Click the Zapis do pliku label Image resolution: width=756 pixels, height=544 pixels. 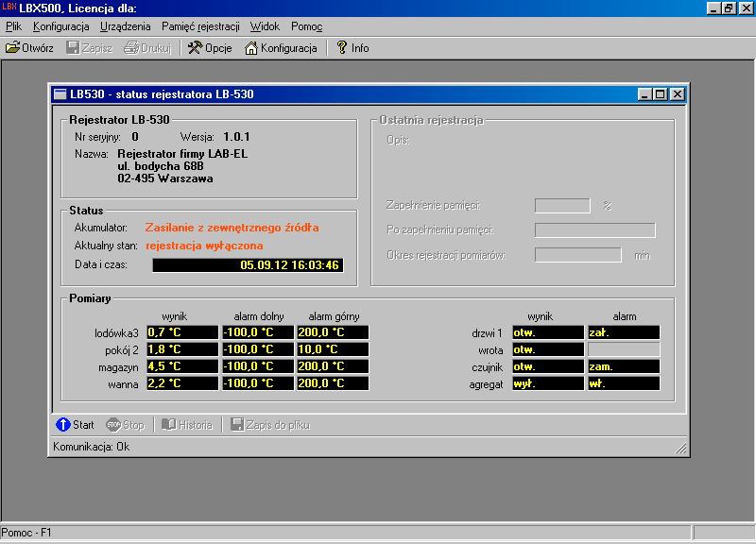click(x=278, y=425)
